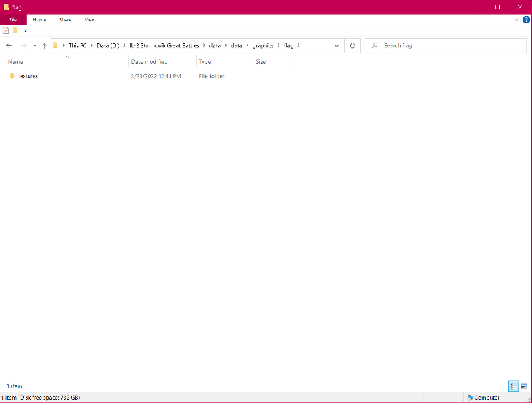
Task: Open Help via the question mark icon
Action: pos(526,20)
